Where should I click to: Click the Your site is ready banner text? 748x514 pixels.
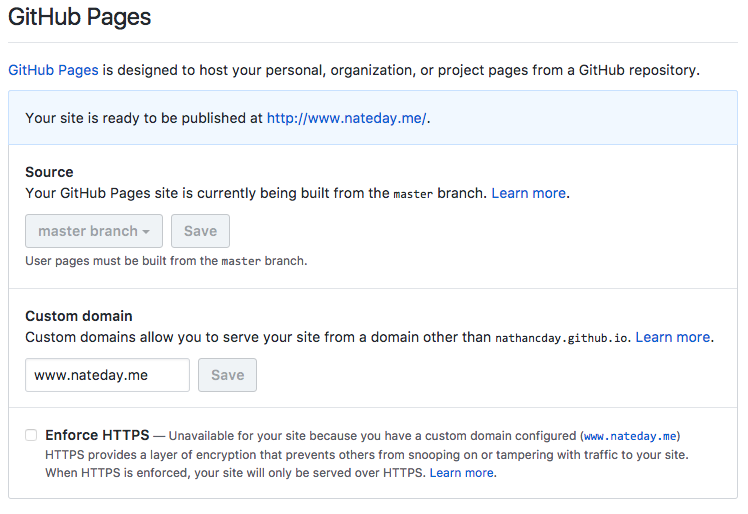144,118
